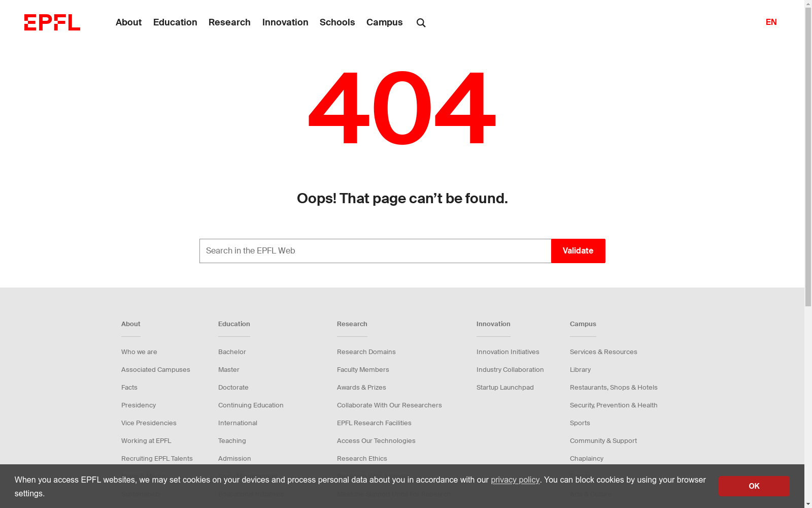Viewport: 812px width, 508px height.
Task: Open the footer About heading link
Action: (131, 324)
